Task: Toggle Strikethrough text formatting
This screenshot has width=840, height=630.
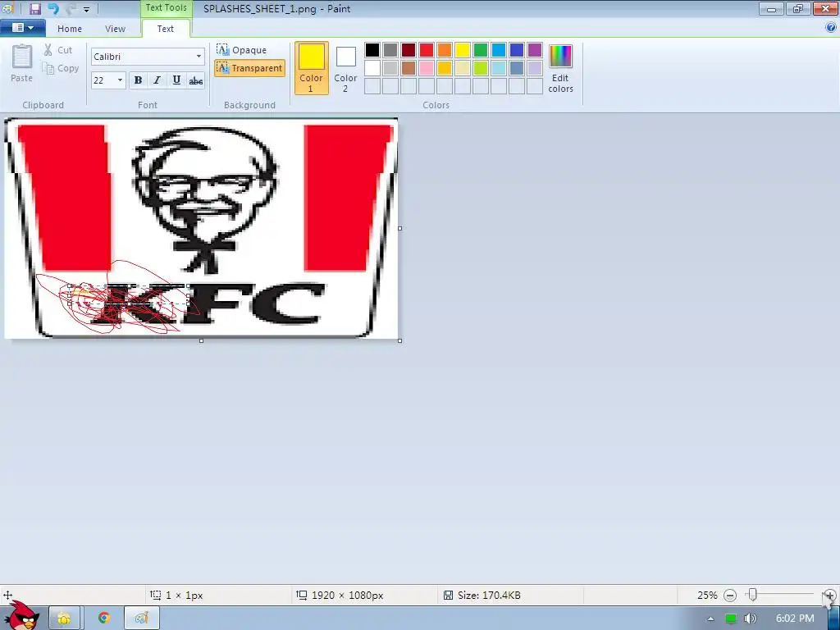Action: tap(195, 80)
